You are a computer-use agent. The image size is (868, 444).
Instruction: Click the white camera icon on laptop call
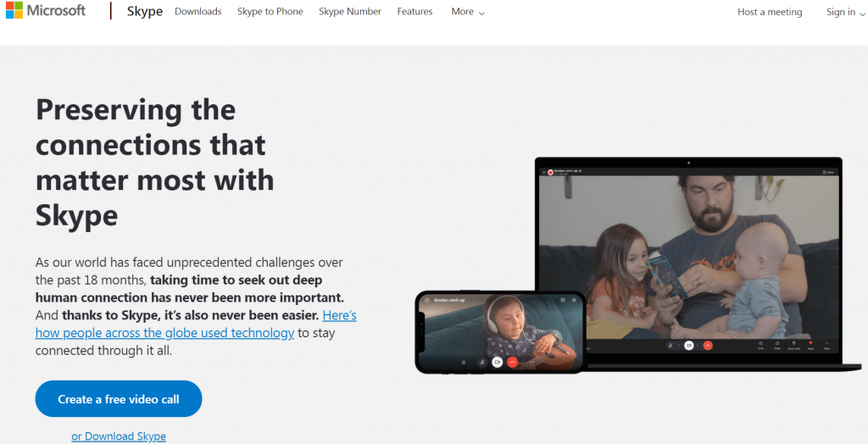tap(688, 346)
